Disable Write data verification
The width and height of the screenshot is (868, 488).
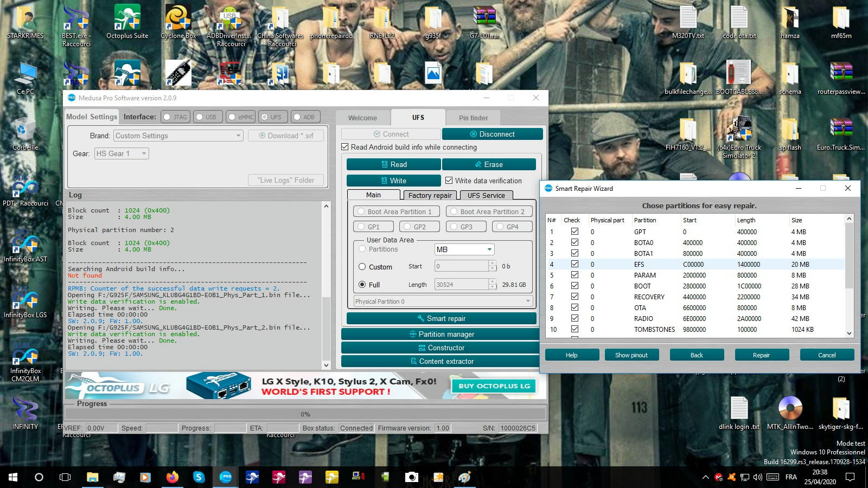[449, 181]
